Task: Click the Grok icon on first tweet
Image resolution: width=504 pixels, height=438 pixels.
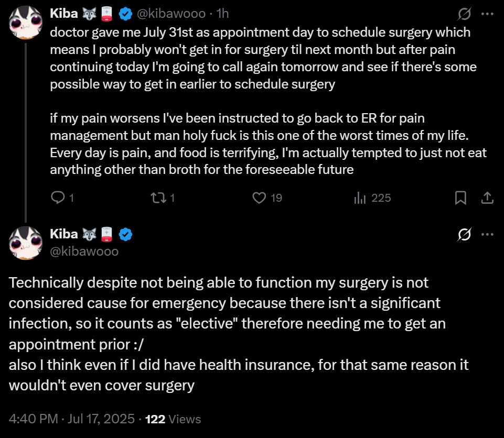Action: pos(464,14)
